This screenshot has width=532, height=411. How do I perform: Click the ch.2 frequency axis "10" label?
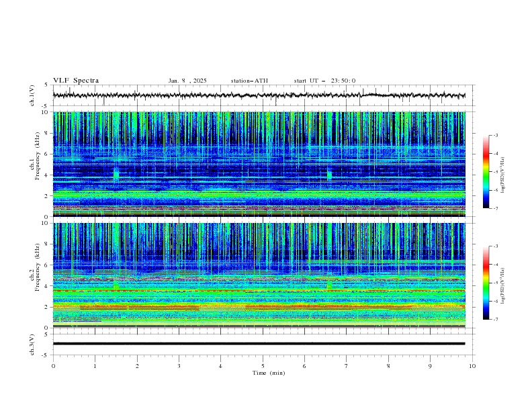[x=44, y=223]
